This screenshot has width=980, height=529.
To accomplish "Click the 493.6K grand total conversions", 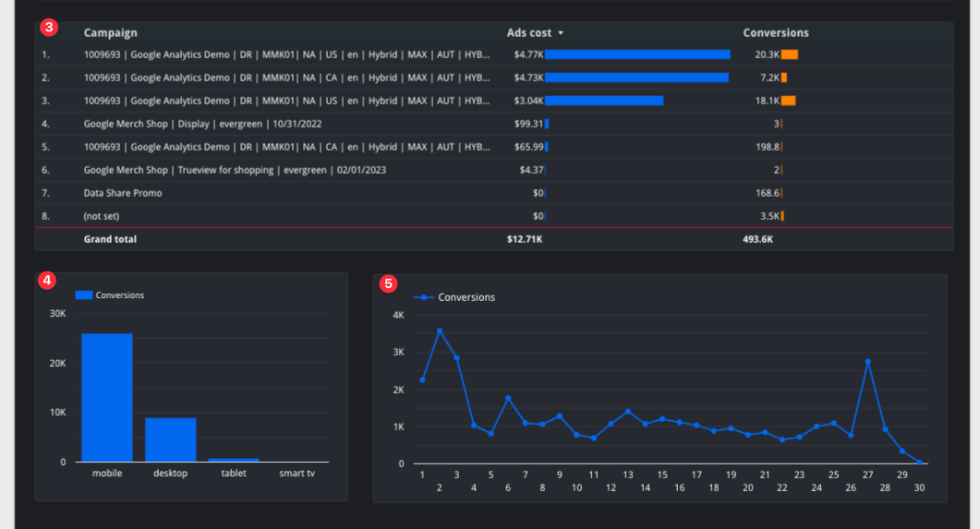I will (757, 239).
